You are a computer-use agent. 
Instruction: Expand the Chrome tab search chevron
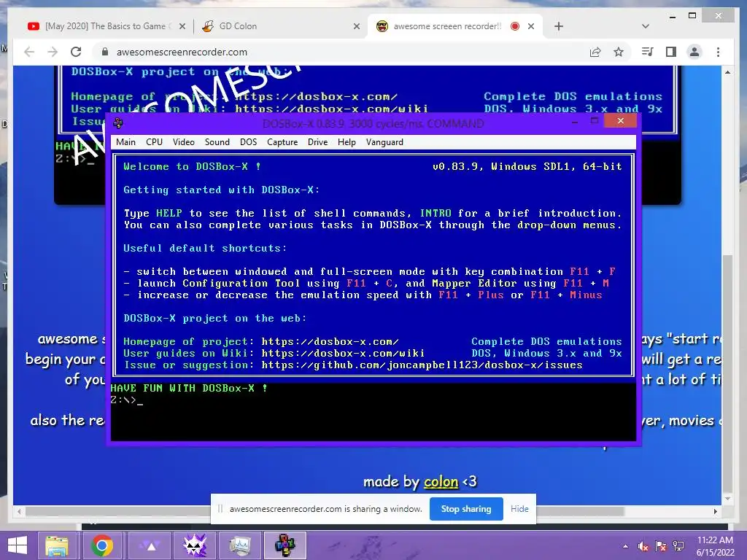point(646,26)
